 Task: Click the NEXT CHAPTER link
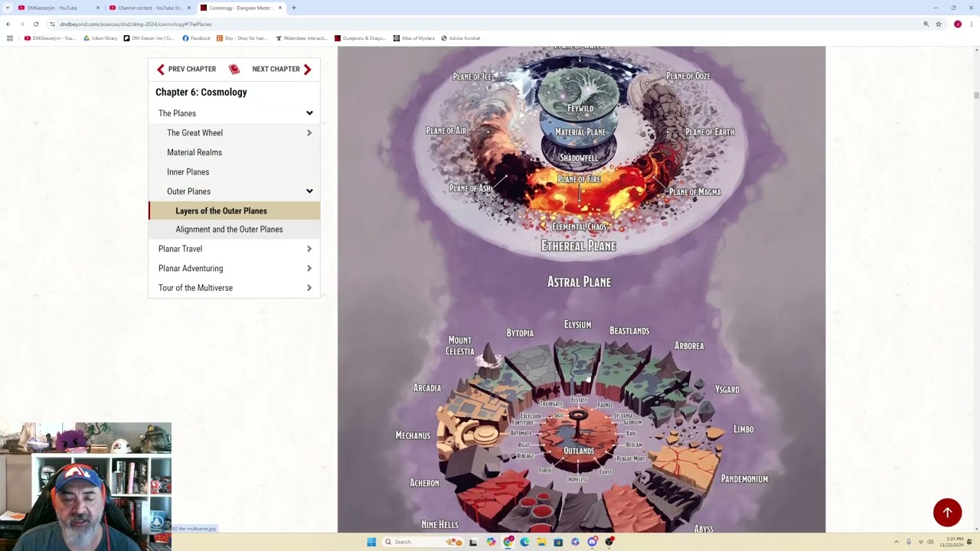[x=276, y=70]
